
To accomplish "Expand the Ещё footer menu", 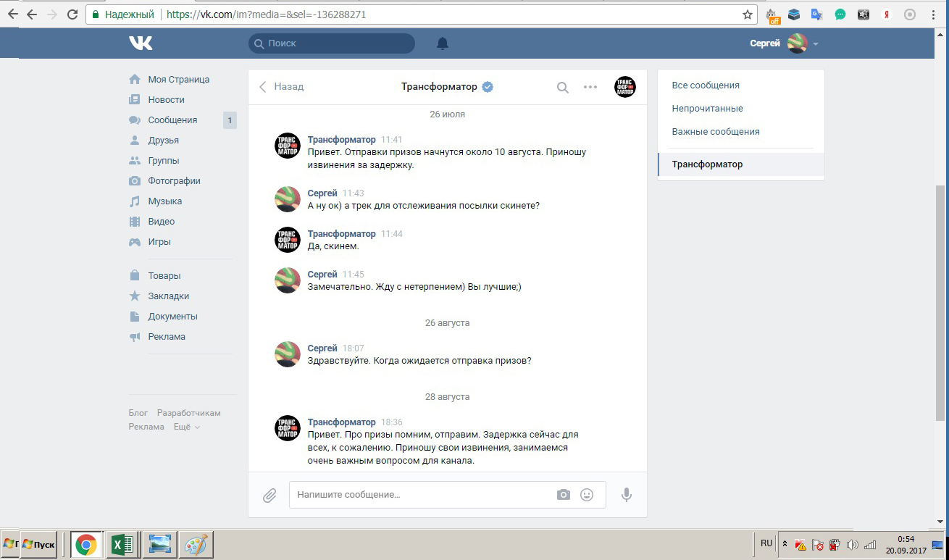I will (186, 427).
